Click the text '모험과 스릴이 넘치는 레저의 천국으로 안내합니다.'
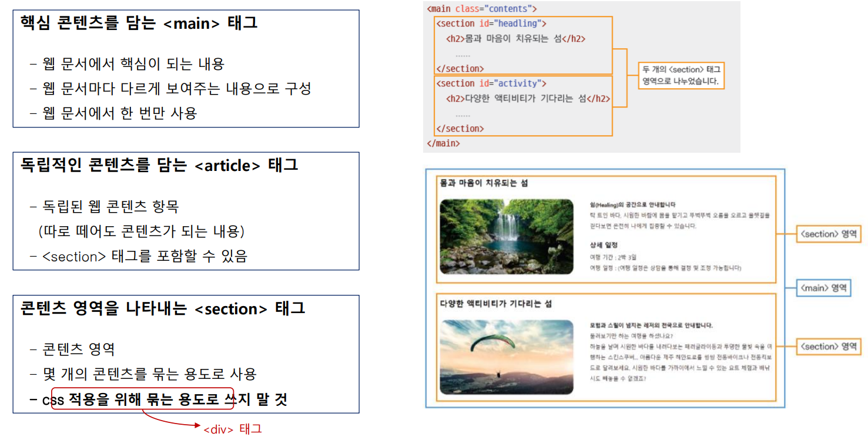868x440 pixels. [651, 325]
